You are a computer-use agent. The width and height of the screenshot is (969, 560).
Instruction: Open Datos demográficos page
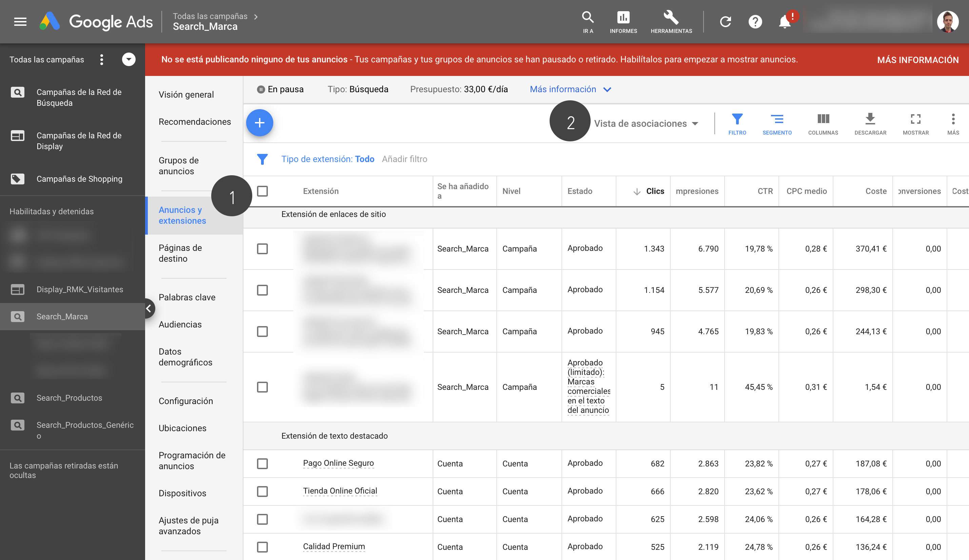pos(185,357)
